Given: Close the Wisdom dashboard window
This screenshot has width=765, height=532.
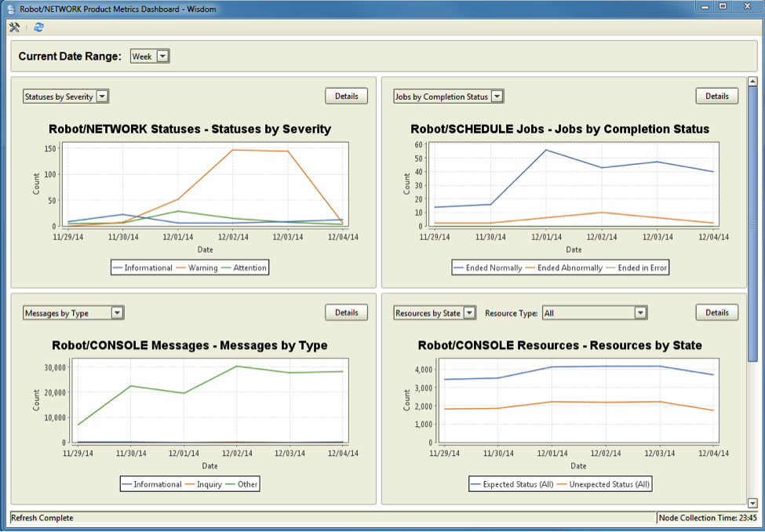Looking at the screenshot, I should coord(746,6).
